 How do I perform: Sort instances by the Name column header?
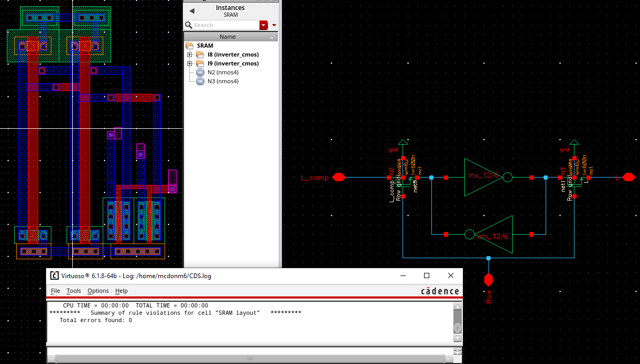point(227,37)
